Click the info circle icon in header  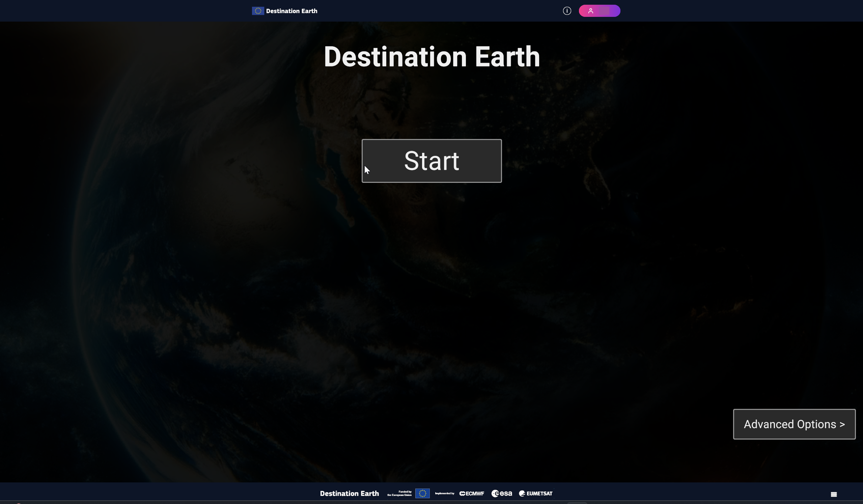pos(567,11)
